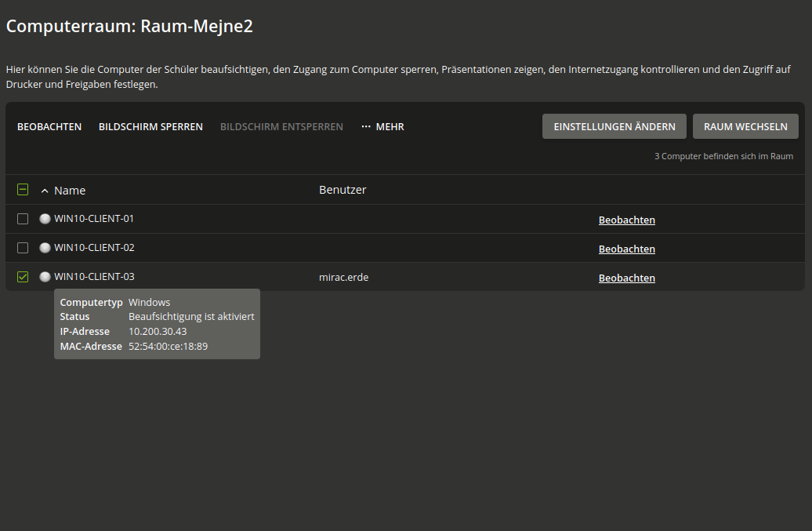Open EINSTELLUNGEN ÄNDERN

tap(614, 126)
